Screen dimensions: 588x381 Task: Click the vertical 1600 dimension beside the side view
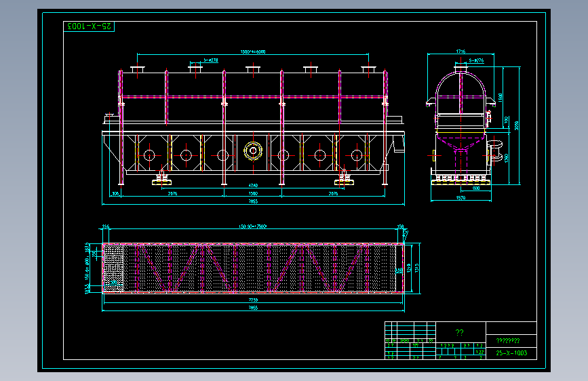(501, 98)
